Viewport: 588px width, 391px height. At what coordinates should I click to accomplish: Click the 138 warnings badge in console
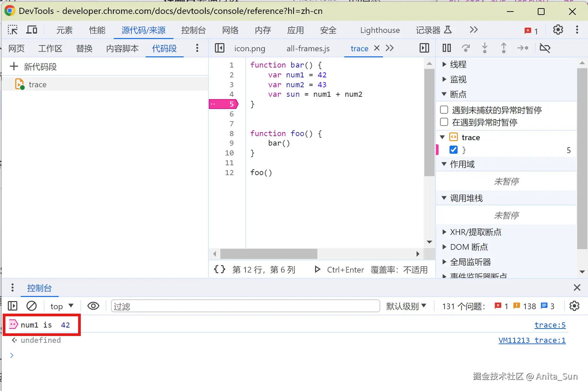point(525,306)
